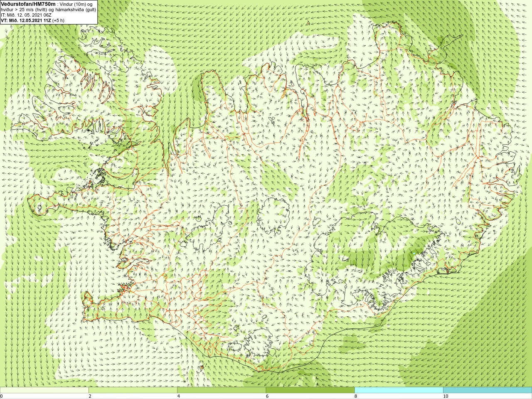Click the "Veðurstofan/HM750m" title text

tap(28, 4)
